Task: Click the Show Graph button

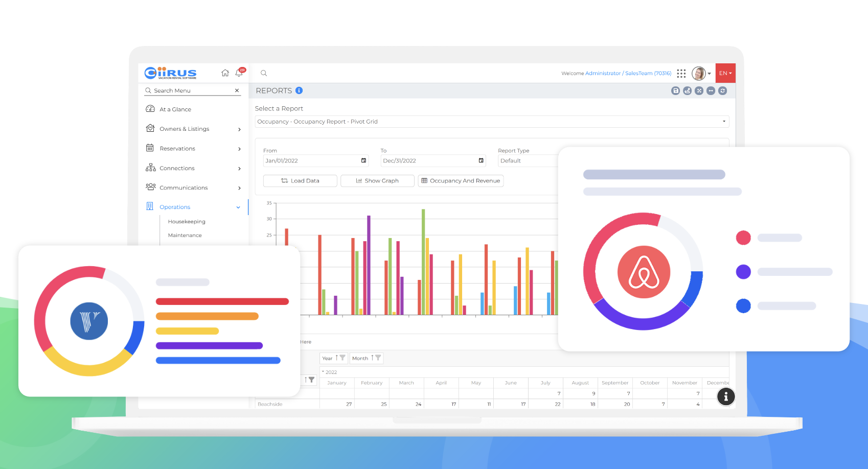Action: (377, 181)
